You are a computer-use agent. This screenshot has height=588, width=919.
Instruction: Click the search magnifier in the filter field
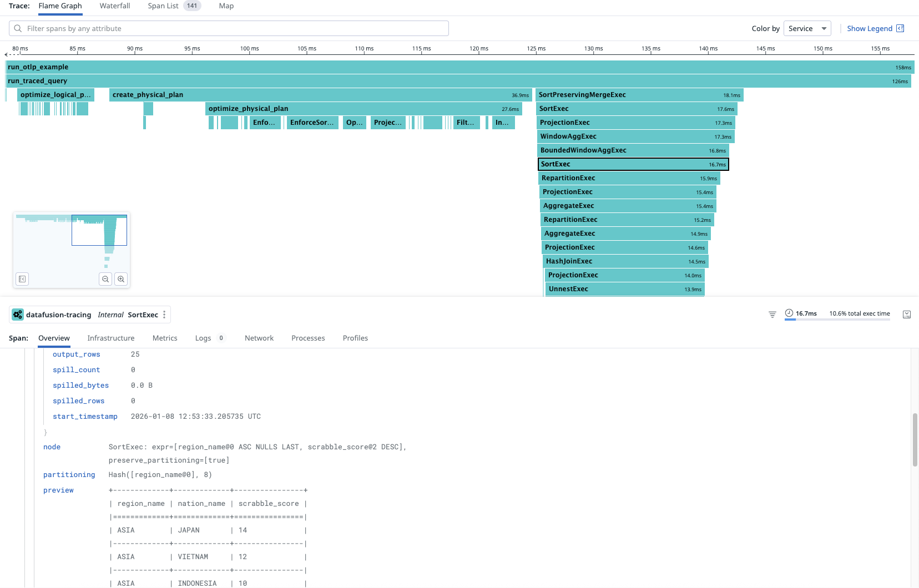tap(18, 28)
